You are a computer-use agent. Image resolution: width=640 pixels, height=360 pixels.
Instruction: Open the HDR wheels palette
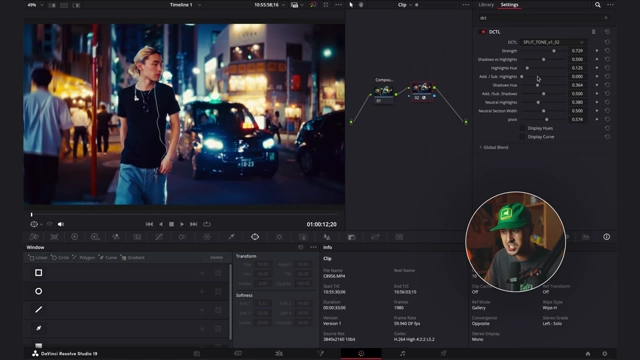[95, 237]
